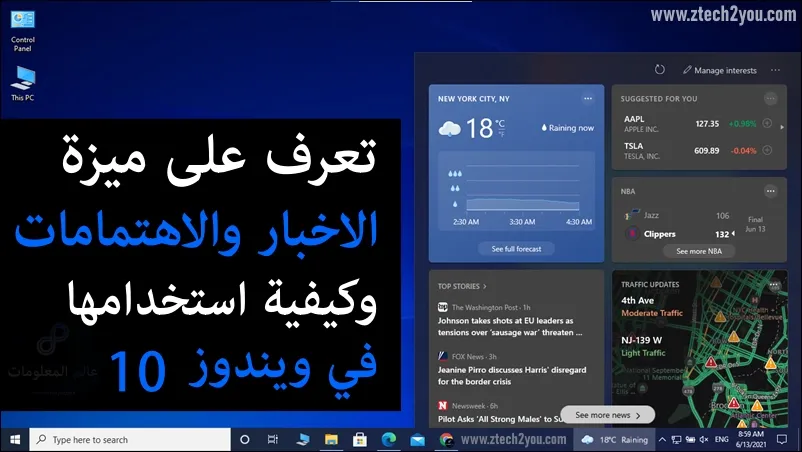Open network status tray icon
Screen dimensions: 802x452
(676, 439)
